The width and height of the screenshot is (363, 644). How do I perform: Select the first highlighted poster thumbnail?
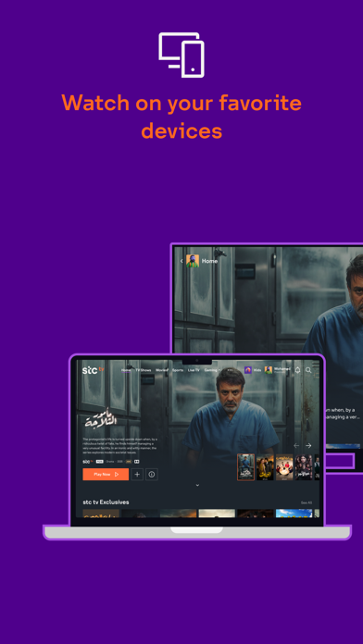click(x=245, y=467)
